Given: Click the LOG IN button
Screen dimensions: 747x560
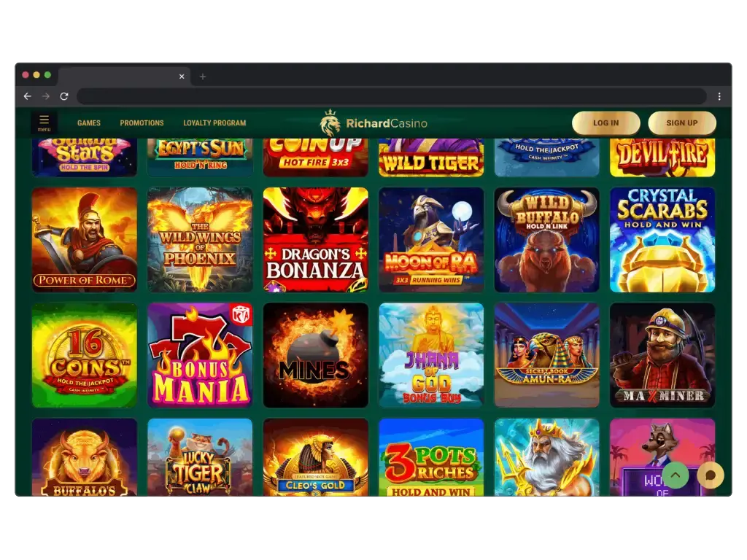Looking at the screenshot, I should click(606, 122).
